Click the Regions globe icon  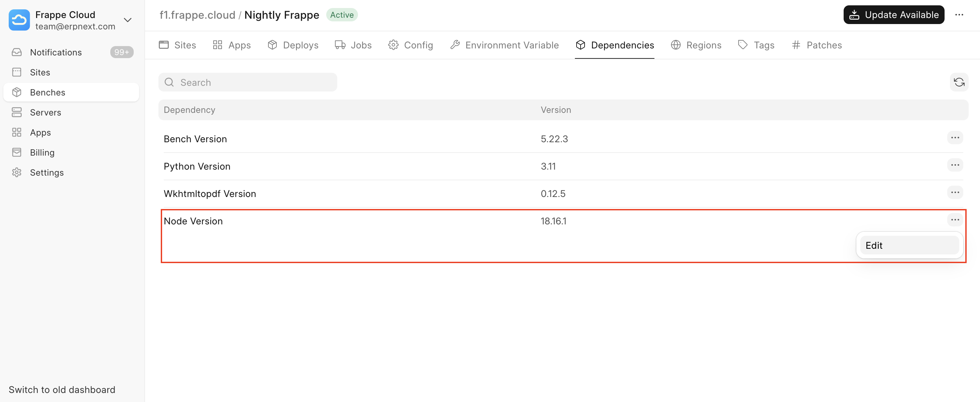(675, 45)
